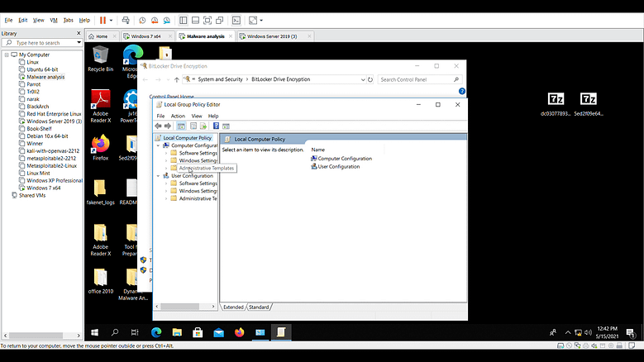Viewport: 644px width, 362px height.
Task: Click VMware Unity mode icon
Action: tap(220, 20)
